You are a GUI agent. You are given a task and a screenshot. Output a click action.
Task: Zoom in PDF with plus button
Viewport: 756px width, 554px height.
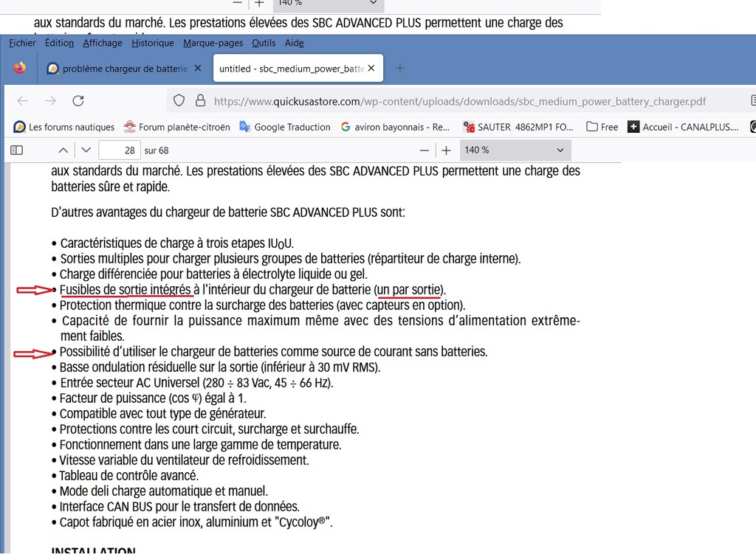coord(447,150)
